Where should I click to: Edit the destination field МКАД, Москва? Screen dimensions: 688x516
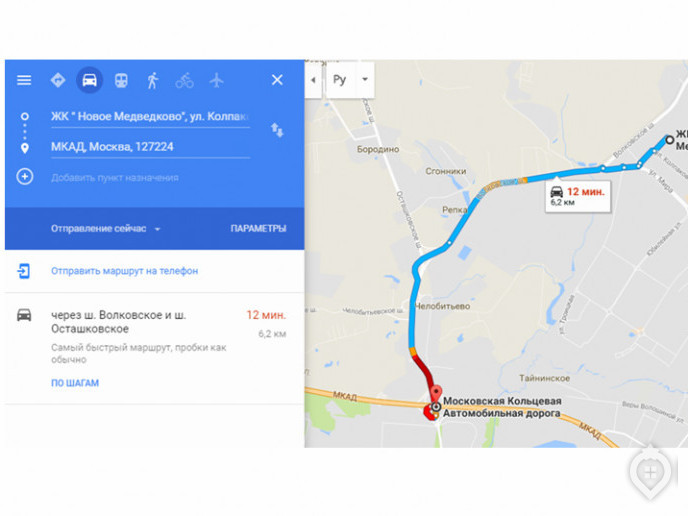pos(150,147)
